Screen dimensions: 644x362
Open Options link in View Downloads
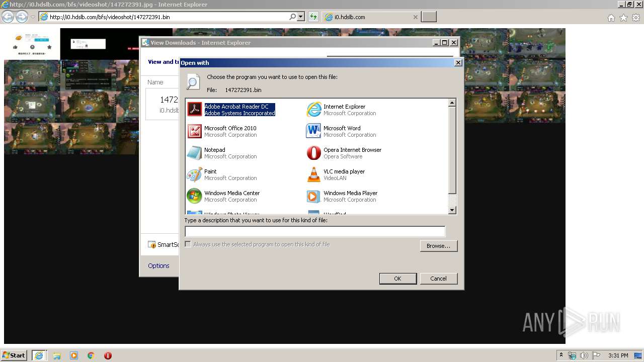tap(158, 265)
